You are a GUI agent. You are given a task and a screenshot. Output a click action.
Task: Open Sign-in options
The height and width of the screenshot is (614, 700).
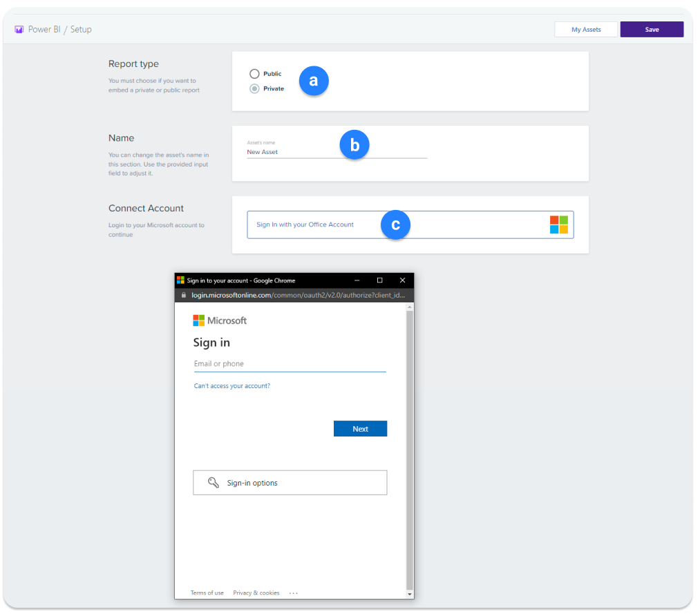click(x=290, y=482)
